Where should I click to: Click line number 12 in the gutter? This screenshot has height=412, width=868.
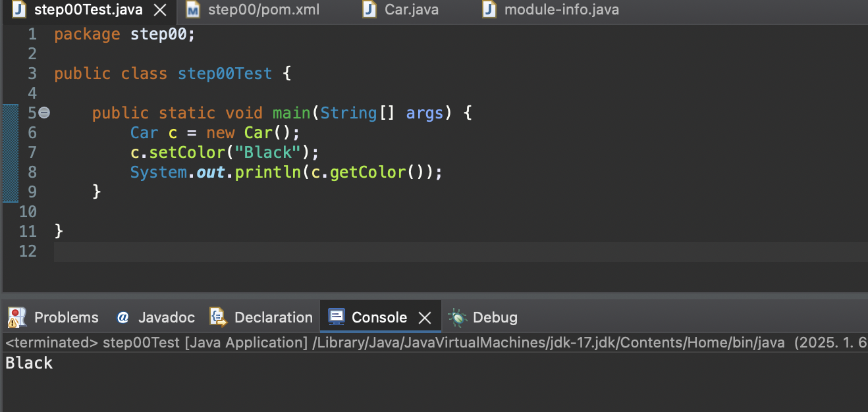coord(28,251)
